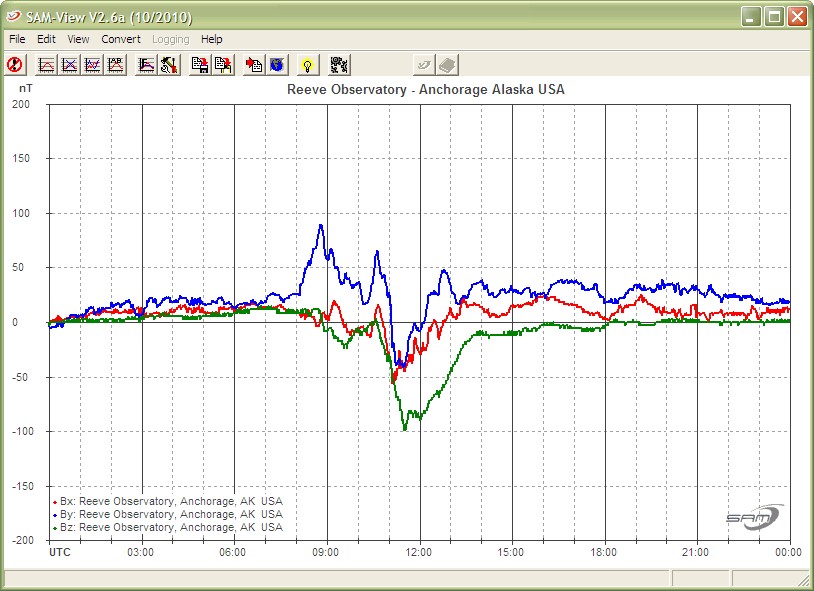
Task: Click the red arrow document import icon
Action: point(254,65)
